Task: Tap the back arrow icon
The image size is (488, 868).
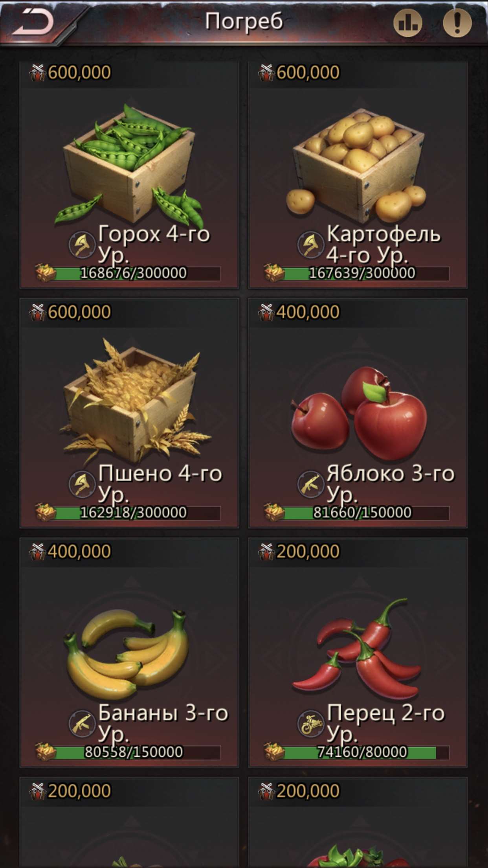Action: point(33,22)
